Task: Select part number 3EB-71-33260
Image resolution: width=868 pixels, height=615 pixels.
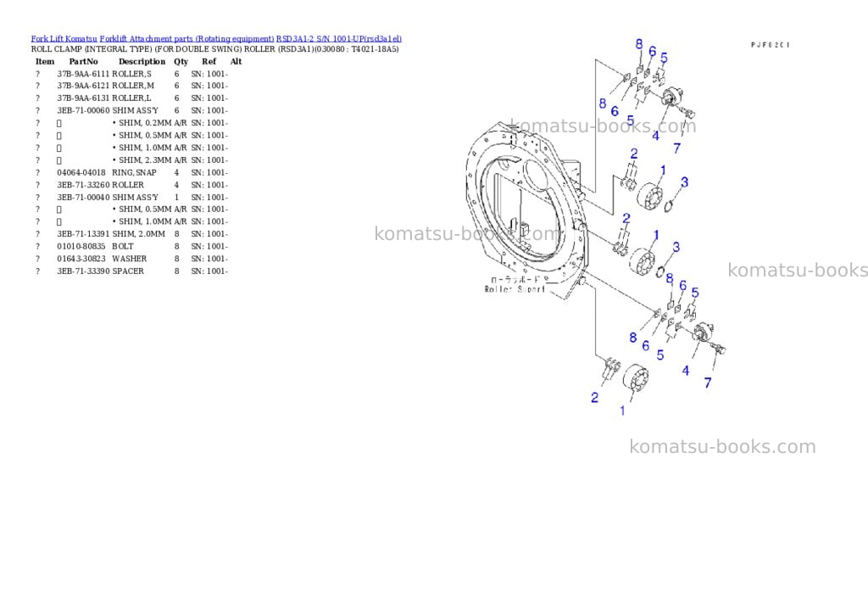Action: pyautogui.click(x=83, y=185)
